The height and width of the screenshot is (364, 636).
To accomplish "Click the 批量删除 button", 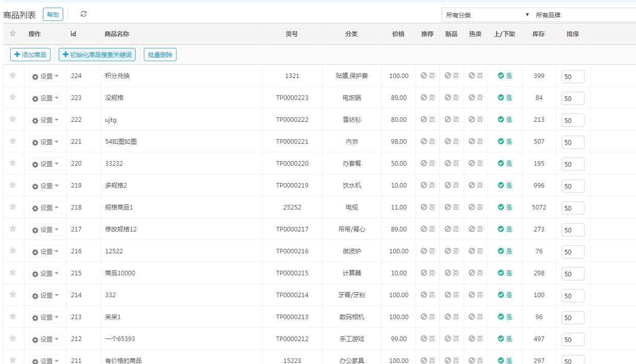I will (160, 55).
